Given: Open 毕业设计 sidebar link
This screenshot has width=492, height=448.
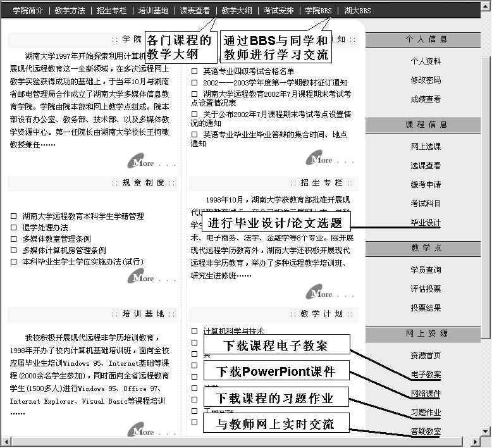Looking at the screenshot, I should pos(426,222).
